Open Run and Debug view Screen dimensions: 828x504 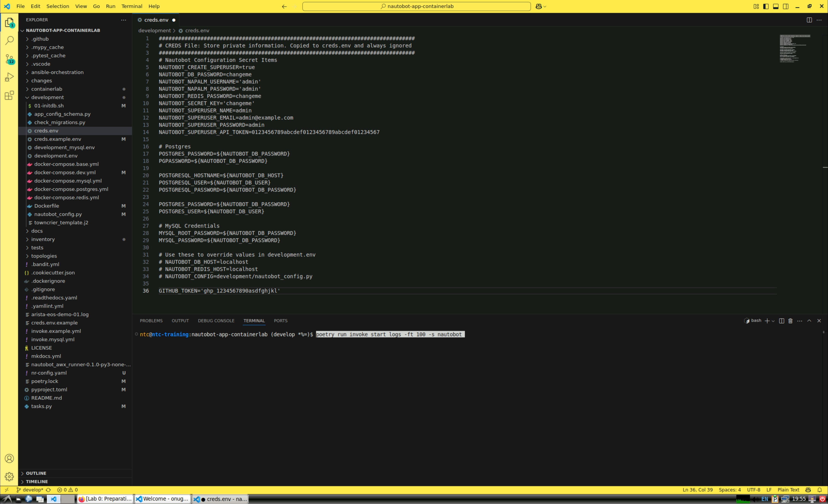pyautogui.click(x=9, y=77)
